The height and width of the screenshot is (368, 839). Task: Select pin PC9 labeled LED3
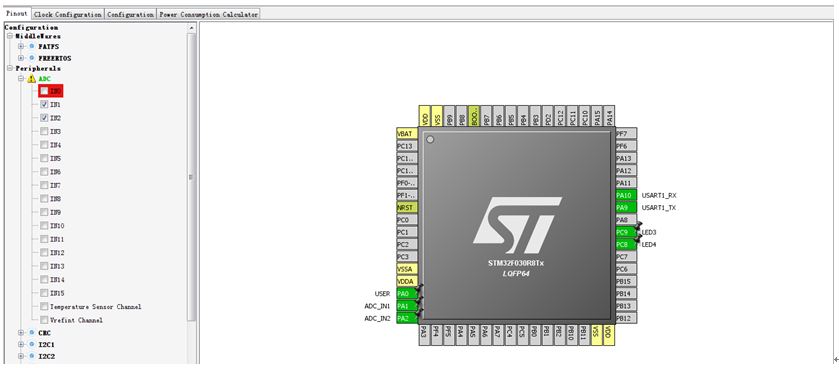(626, 232)
